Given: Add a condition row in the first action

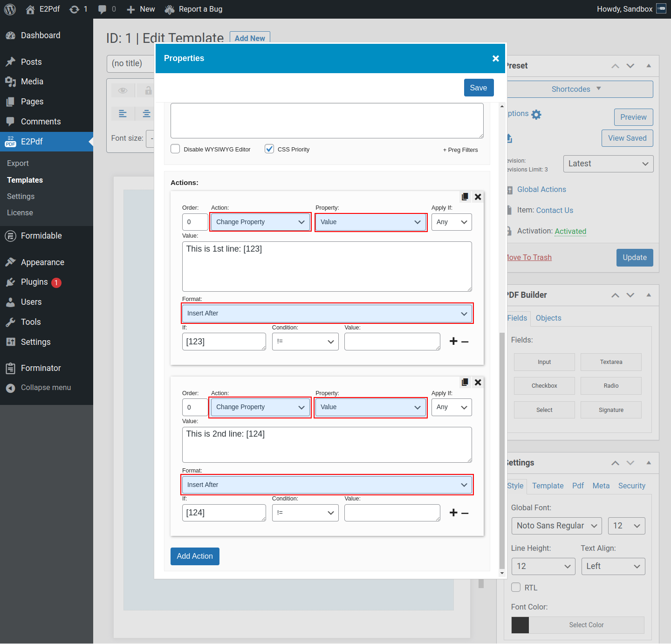Looking at the screenshot, I should 453,342.
